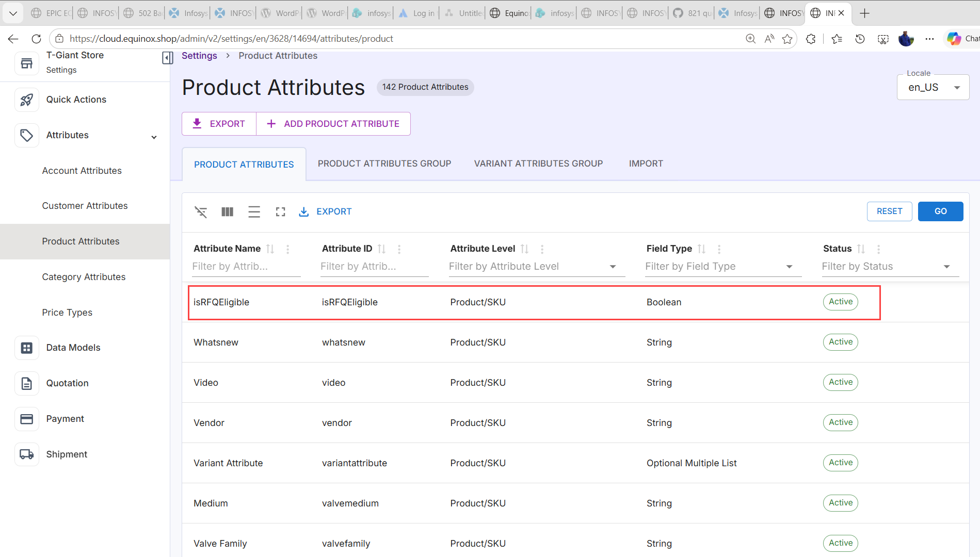This screenshot has height=557, width=980.
Task: Open Filter by Attribute Level dropdown
Action: (537, 267)
